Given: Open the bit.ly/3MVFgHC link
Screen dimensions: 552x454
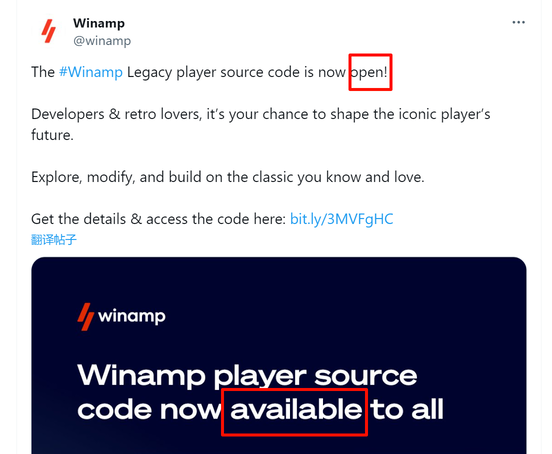Looking at the screenshot, I should (x=341, y=219).
